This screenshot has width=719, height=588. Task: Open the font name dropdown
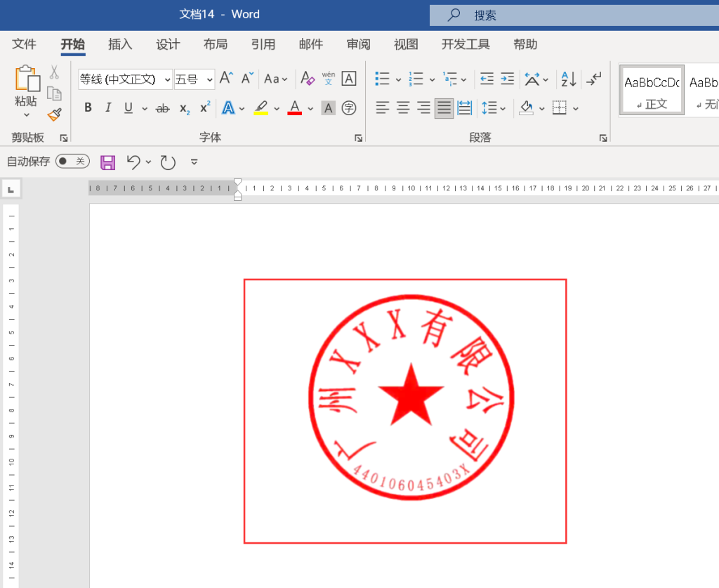tap(167, 79)
